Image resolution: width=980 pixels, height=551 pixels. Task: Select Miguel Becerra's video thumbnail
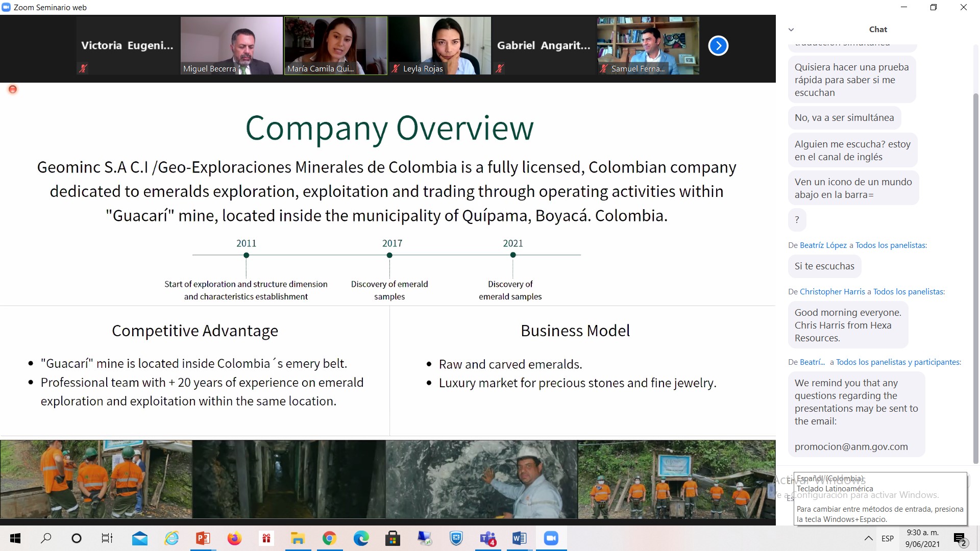(232, 45)
